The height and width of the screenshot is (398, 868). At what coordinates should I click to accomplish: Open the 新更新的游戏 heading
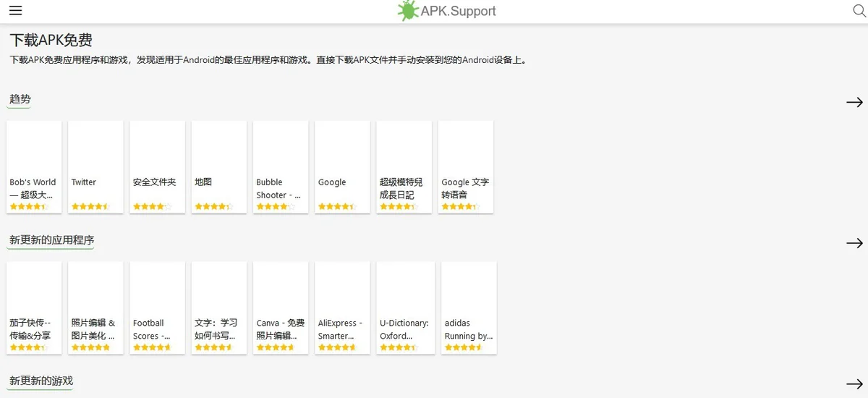[x=41, y=381]
